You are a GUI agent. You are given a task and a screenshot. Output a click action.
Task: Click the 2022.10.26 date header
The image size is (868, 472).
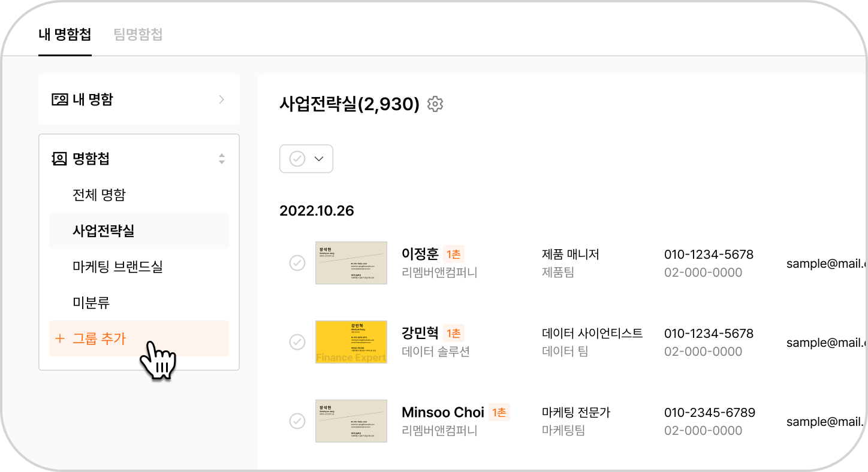pyautogui.click(x=317, y=211)
